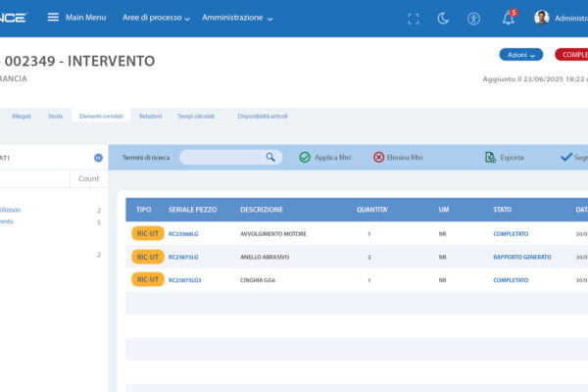Sort by DESCRIZIONE column header

point(262,210)
